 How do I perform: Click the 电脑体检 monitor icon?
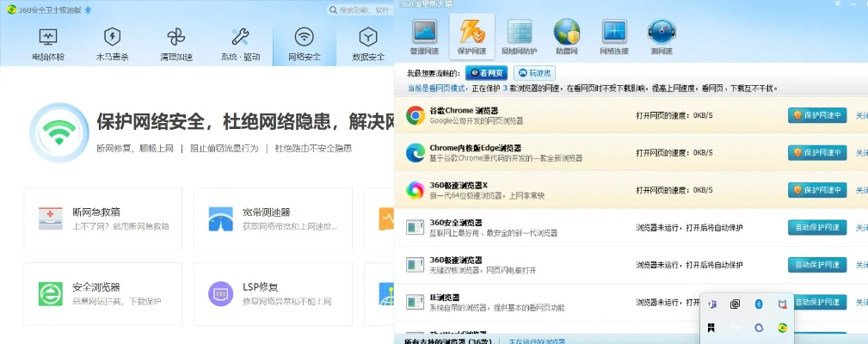(48, 37)
